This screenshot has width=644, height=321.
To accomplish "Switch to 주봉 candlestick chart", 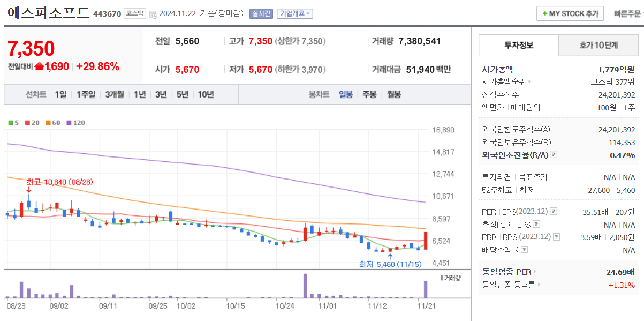I will click(369, 94).
